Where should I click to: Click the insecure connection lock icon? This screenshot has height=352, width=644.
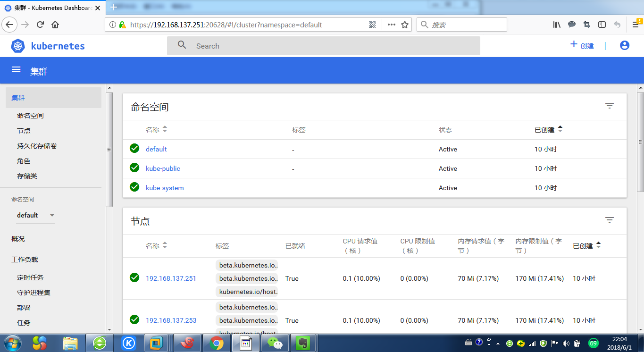coord(122,25)
